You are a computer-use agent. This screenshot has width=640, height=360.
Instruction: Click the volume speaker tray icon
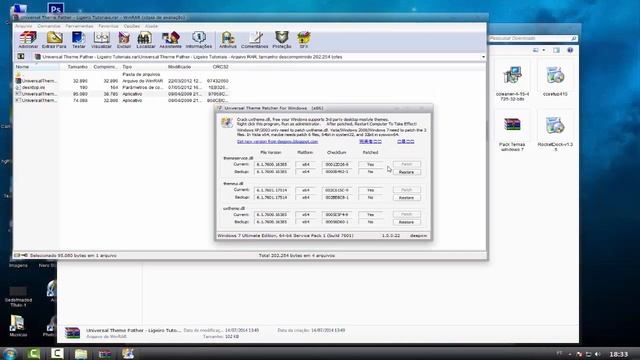pos(598,354)
